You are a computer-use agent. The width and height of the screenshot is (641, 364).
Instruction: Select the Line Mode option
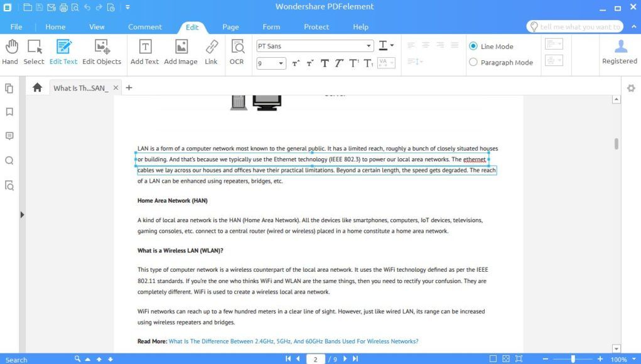click(x=474, y=46)
